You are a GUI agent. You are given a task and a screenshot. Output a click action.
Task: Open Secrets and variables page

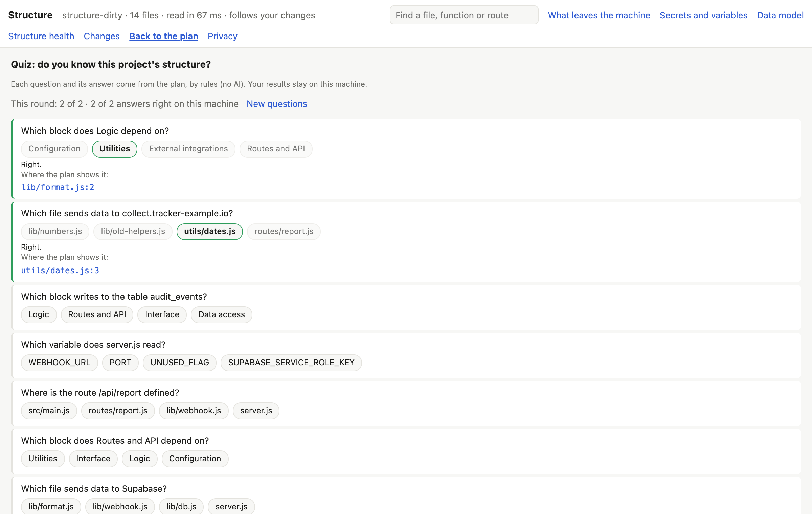(x=703, y=15)
